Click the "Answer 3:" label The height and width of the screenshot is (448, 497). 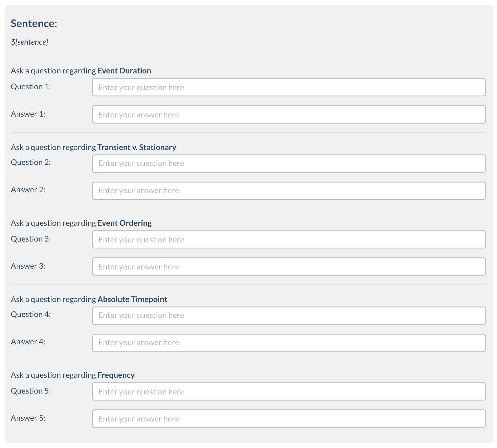click(x=28, y=266)
